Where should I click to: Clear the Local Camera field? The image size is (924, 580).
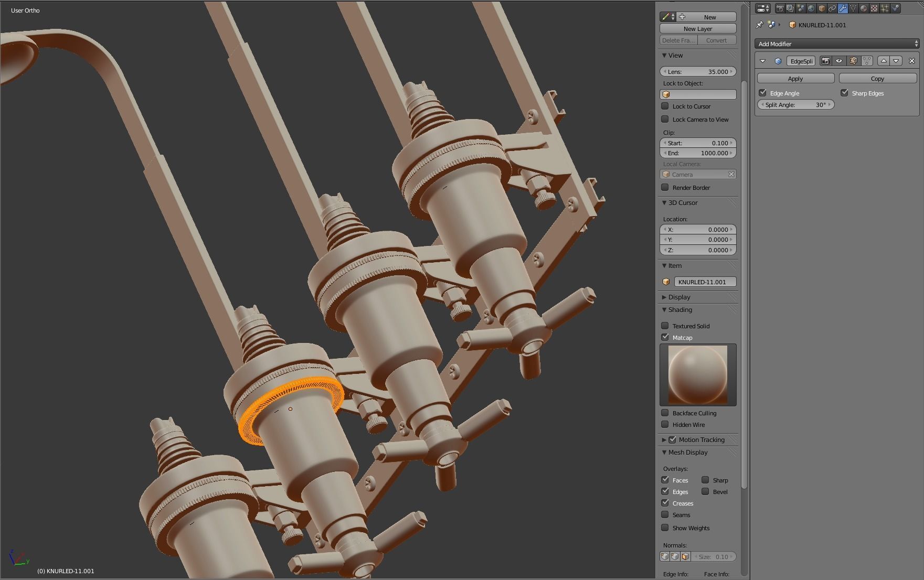[731, 175]
